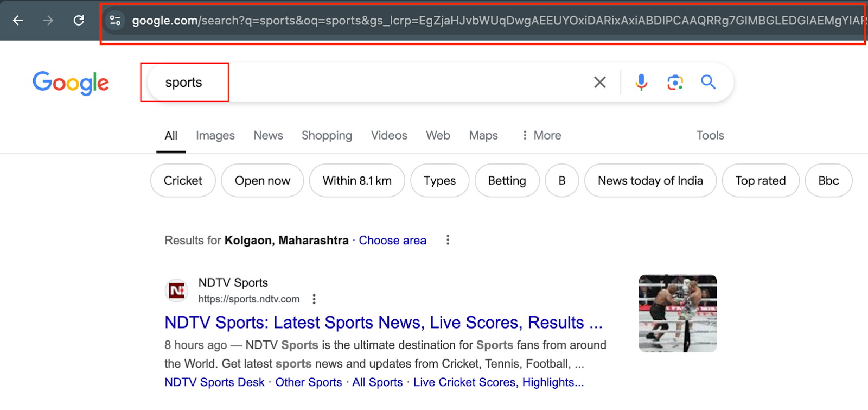Click the boxing match thumbnail
The width and height of the screenshot is (868, 410).
(678, 314)
